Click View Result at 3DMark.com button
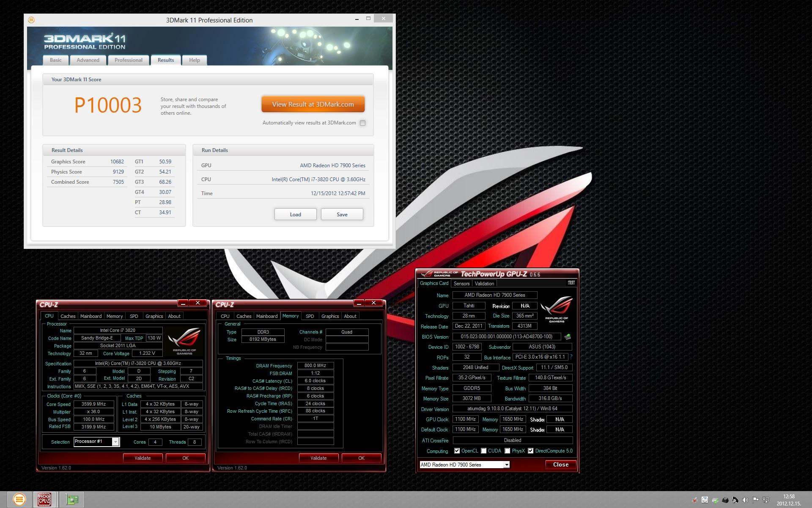The image size is (812, 508). point(313,104)
